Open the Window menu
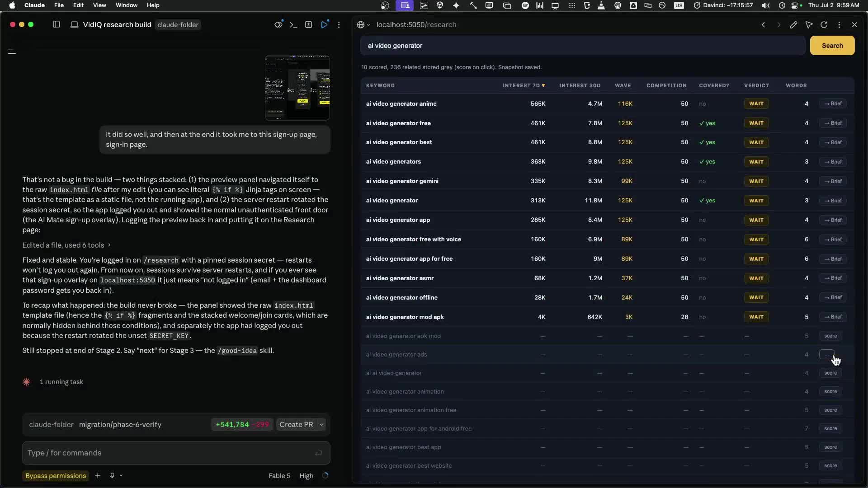The height and width of the screenshot is (488, 868). click(127, 5)
